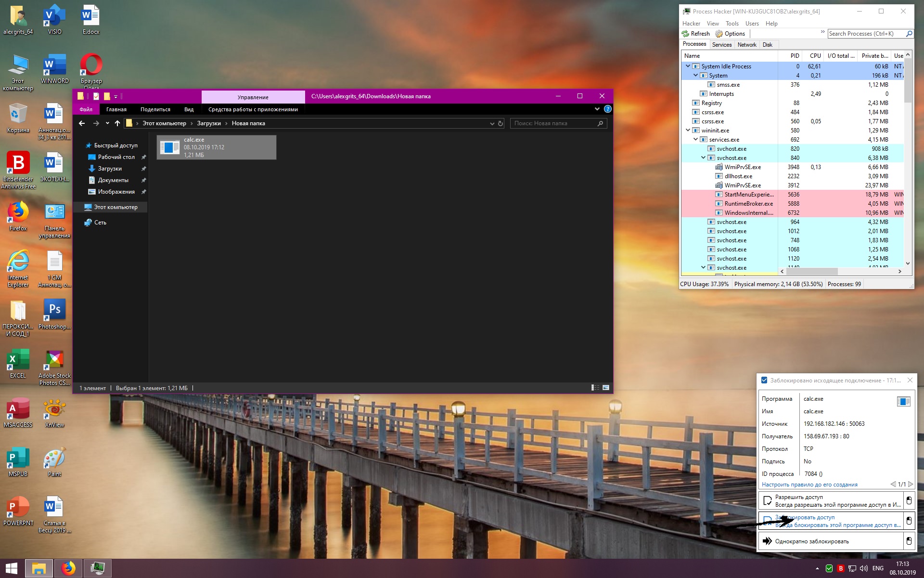This screenshot has width=924, height=578.
Task: Click Explorer's refresh address bar icon
Action: tap(500, 124)
